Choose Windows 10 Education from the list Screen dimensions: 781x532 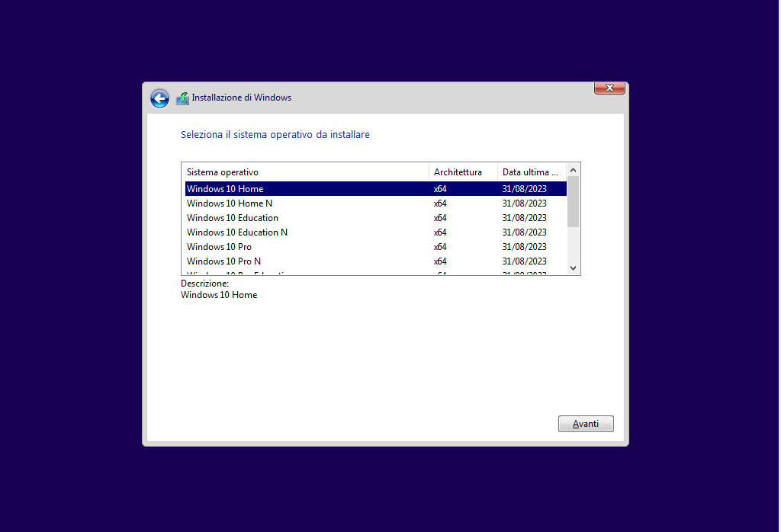click(375, 217)
